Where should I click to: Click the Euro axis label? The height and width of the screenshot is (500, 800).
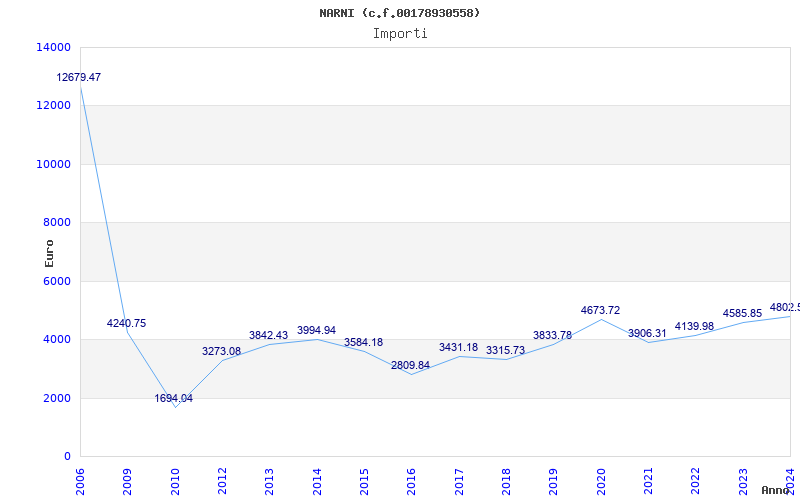[x=49, y=254]
